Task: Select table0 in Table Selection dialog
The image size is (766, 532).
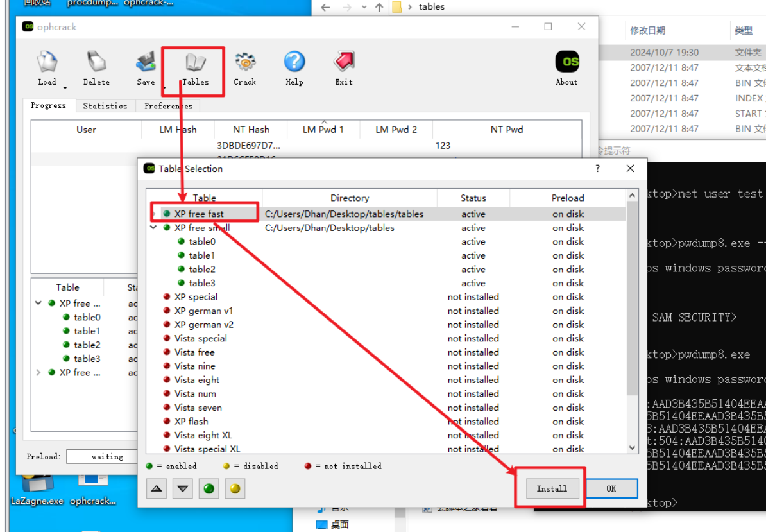Action: click(201, 241)
